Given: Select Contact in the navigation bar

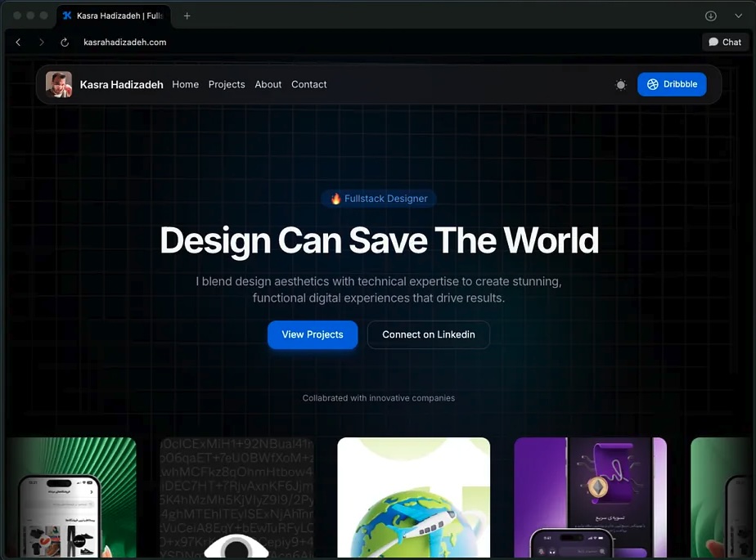Looking at the screenshot, I should (x=308, y=84).
